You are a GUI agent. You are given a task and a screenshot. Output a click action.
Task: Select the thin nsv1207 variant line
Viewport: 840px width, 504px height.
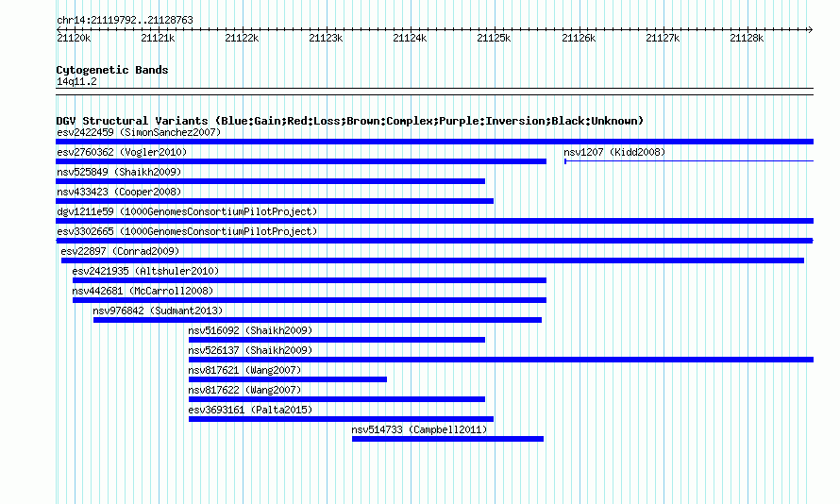click(689, 161)
